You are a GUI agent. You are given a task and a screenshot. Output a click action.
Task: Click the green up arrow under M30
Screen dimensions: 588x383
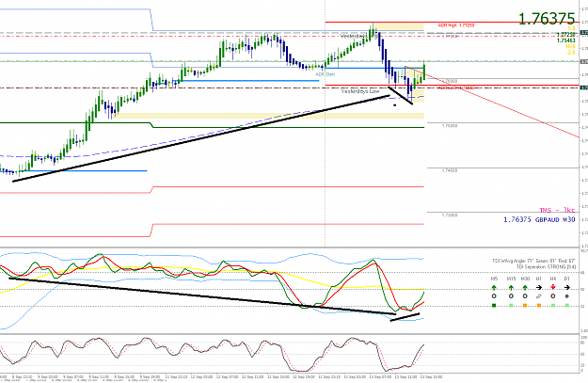click(x=525, y=288)
